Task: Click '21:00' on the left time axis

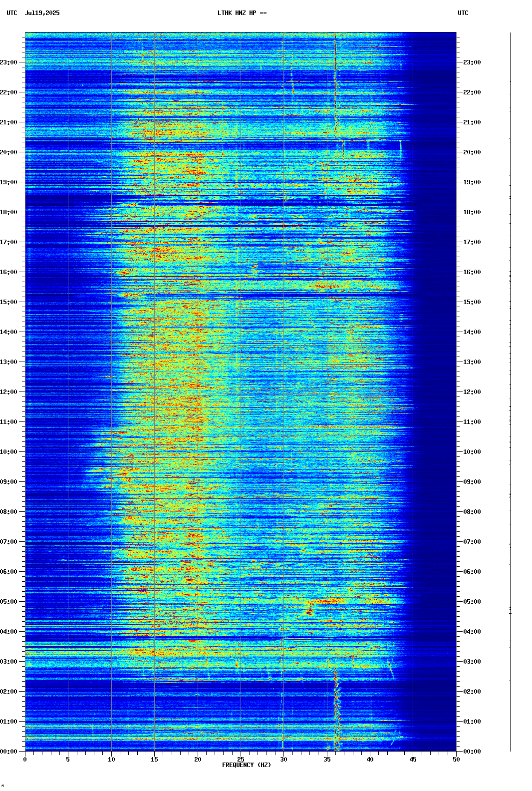Action: point(8,122)
